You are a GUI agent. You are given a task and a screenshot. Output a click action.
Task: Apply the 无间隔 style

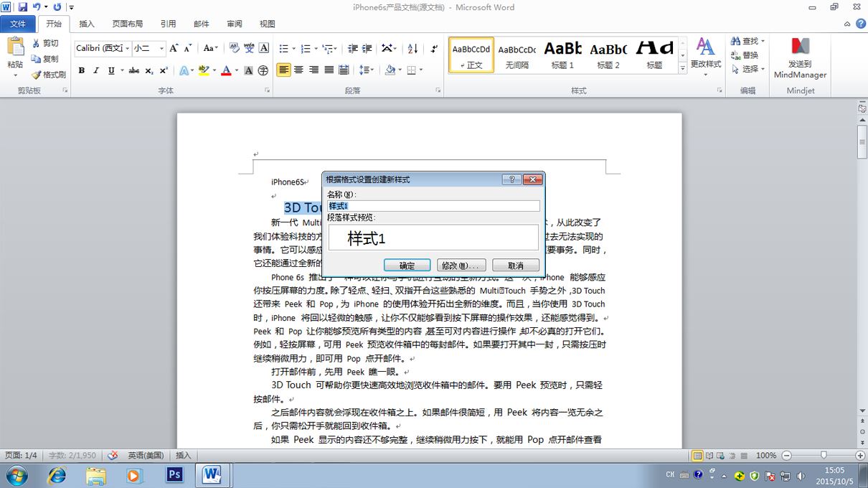[516, 55]
